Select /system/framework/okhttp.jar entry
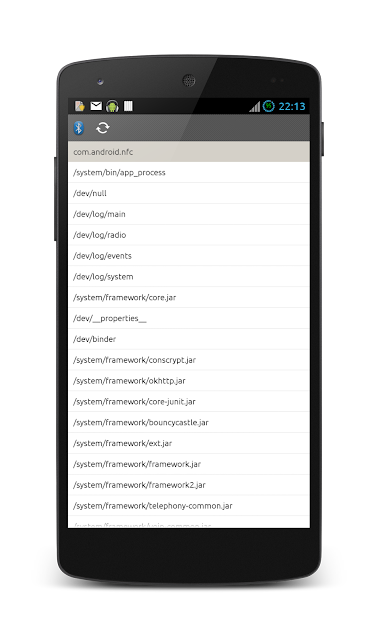The height and width of the screenshot is (640, 378). 189,381
